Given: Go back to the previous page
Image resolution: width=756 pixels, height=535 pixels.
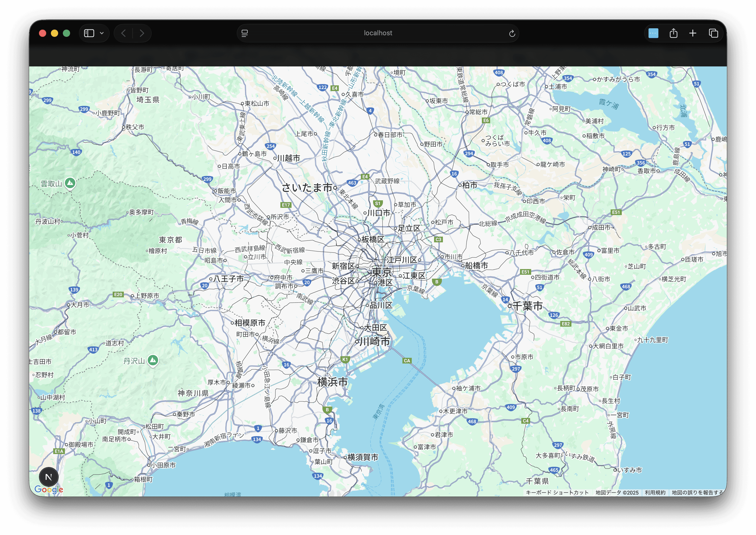Looking at the screenshot, I should pyautogui.click(x=124, y=33).
